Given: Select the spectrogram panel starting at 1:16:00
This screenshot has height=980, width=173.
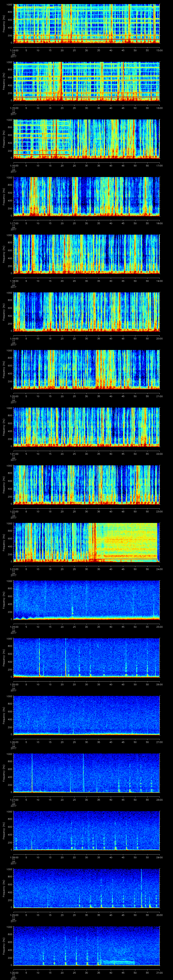Looking at the screenshot, I should click(87, 139).
